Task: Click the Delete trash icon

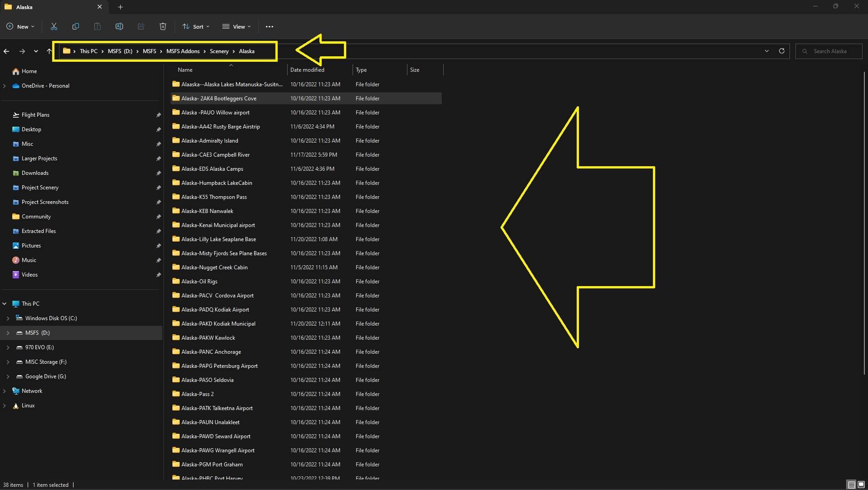Action: pyautogui.click(x=163, y=26)
